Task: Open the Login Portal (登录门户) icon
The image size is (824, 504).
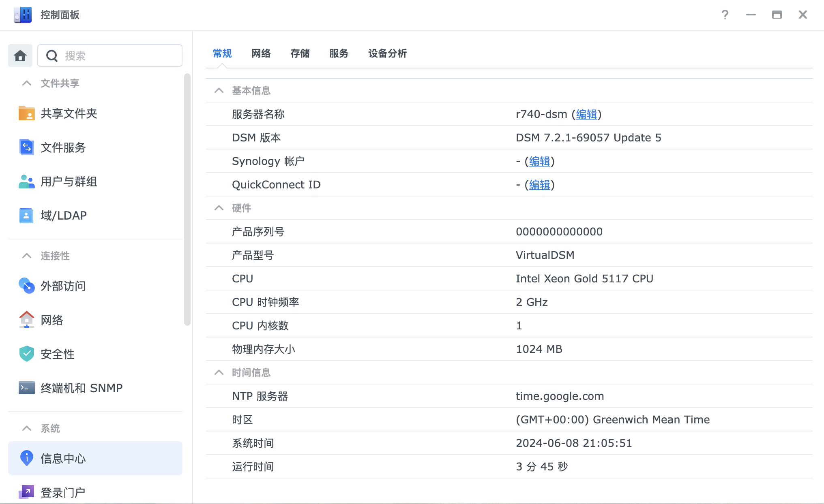Action: point(27,492)
